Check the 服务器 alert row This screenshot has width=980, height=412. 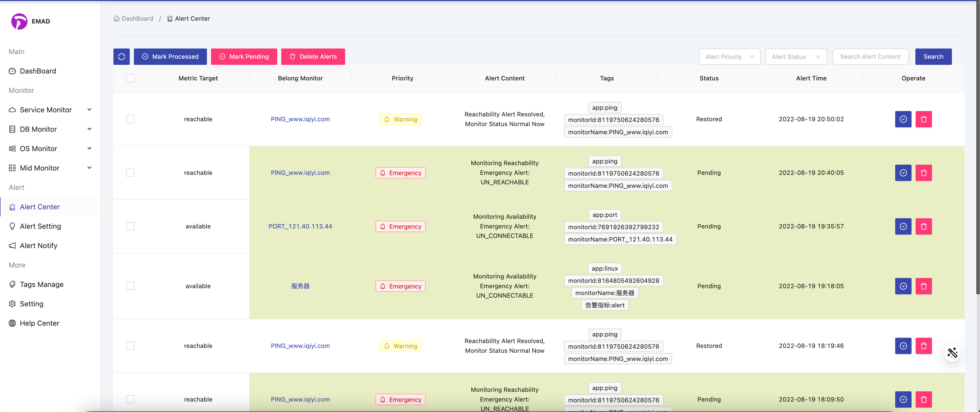(x=130, y=286)
